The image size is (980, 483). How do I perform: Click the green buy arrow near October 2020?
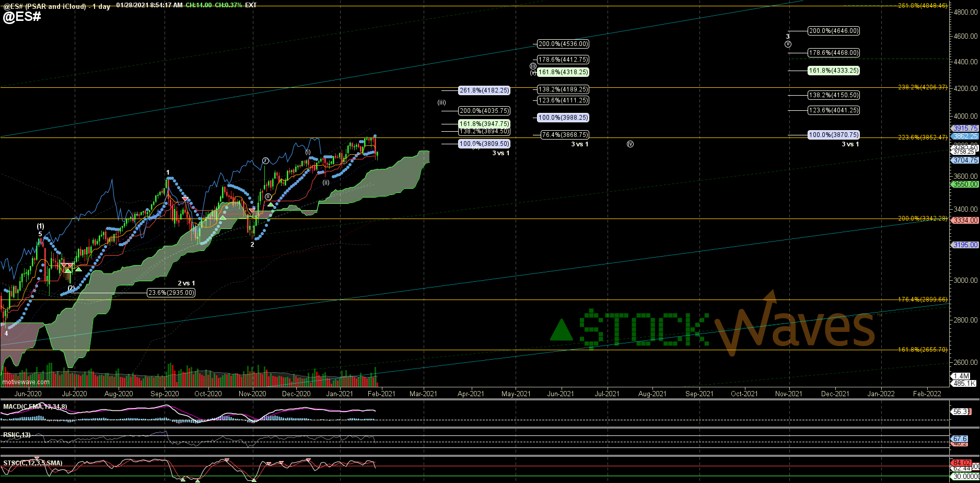tap(223, 216)
